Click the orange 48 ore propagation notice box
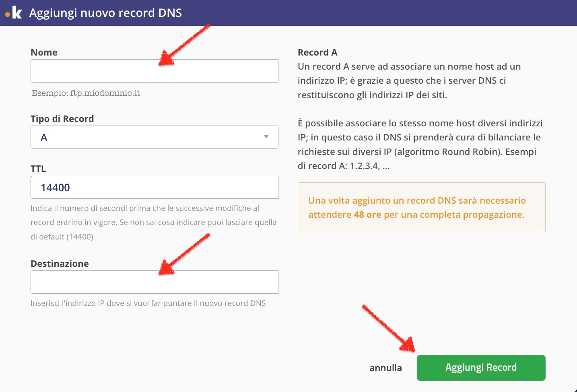Image resolution: width=577 pixels, height=392 pixels. coord(422,207)
